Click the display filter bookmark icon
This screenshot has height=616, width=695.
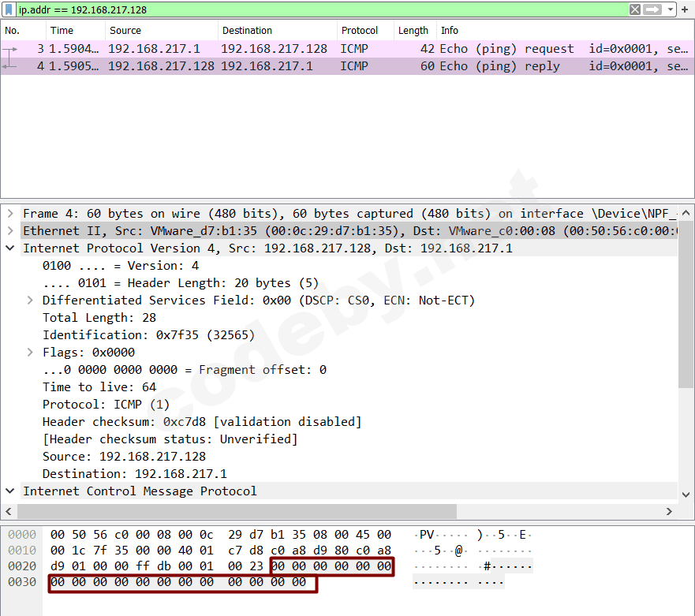click(x=9, y=9)
